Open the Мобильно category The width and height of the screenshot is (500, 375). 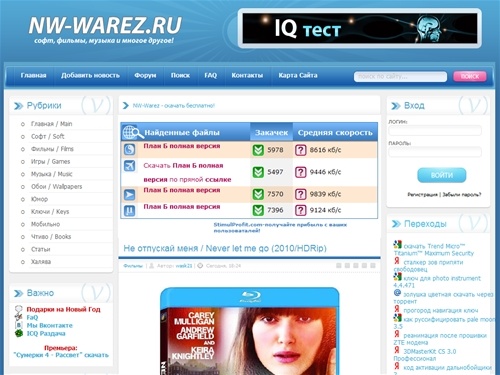(45, 224)
